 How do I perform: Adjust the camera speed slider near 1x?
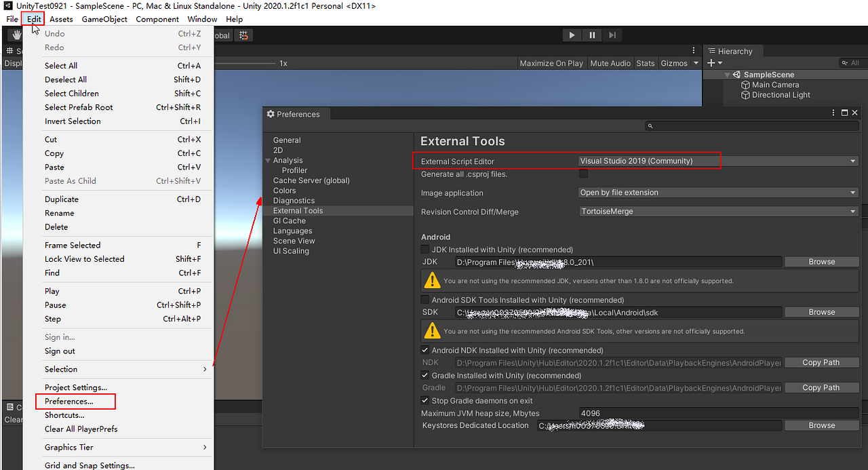point(251,63)
